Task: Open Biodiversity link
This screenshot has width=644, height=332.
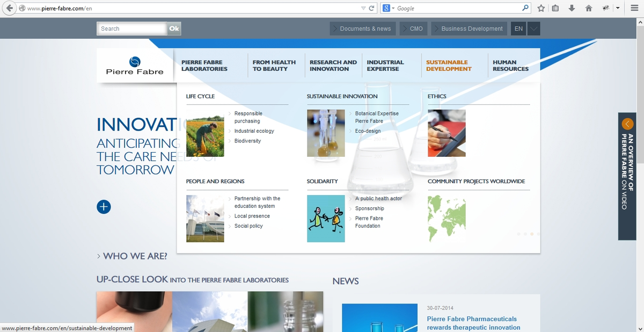Action: tap(247, 141)
